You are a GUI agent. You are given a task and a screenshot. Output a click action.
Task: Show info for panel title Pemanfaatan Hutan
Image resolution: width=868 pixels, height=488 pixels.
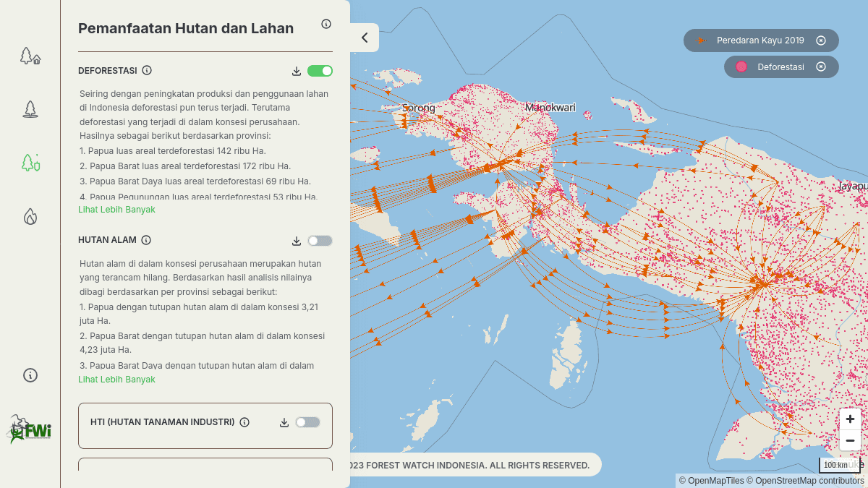326,24
